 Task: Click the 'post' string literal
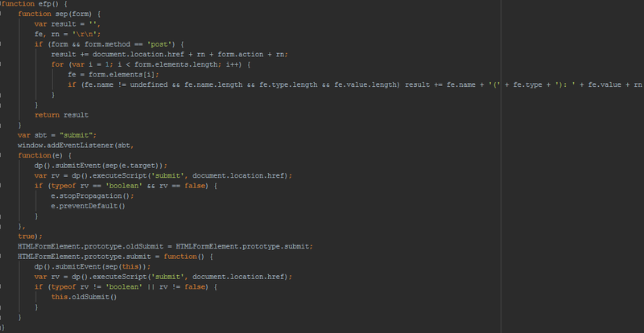pos(165,43)
